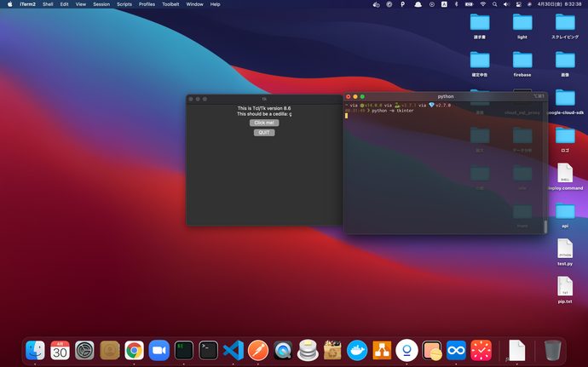Screen dimensions: 588x367
Task: Open the white circle app in Dock
Action: (x=406, y=350)
